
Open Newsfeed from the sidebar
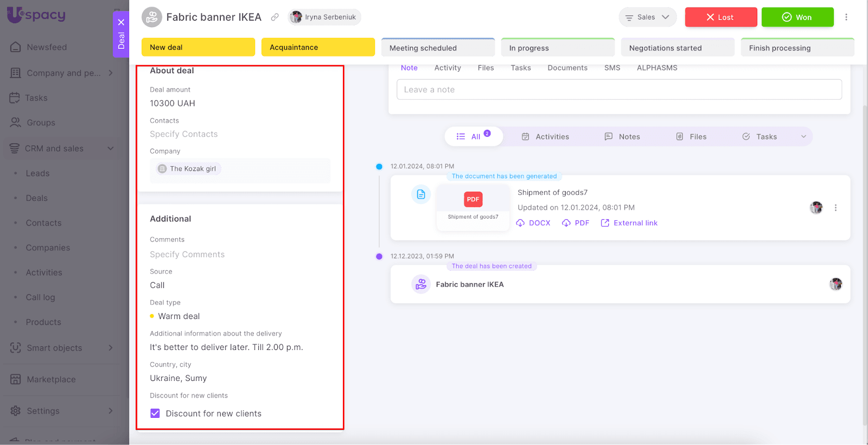coord(47,47)
